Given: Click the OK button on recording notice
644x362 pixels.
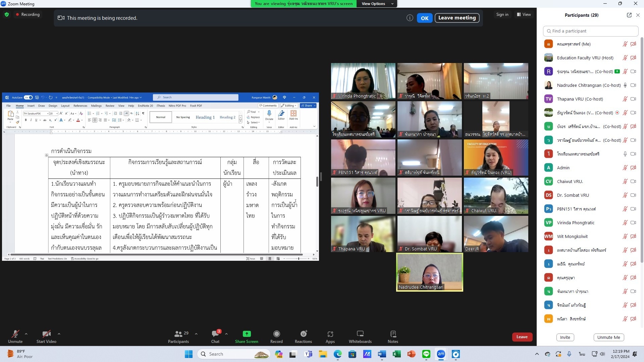Looking at the screenshot, I should (x=424, y=18).
